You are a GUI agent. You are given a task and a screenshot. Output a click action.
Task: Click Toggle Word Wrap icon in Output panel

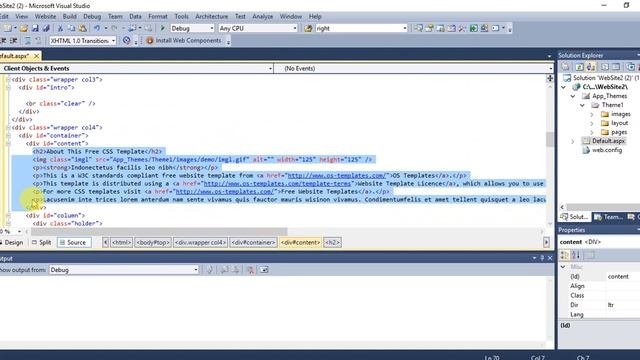point(264,270)
